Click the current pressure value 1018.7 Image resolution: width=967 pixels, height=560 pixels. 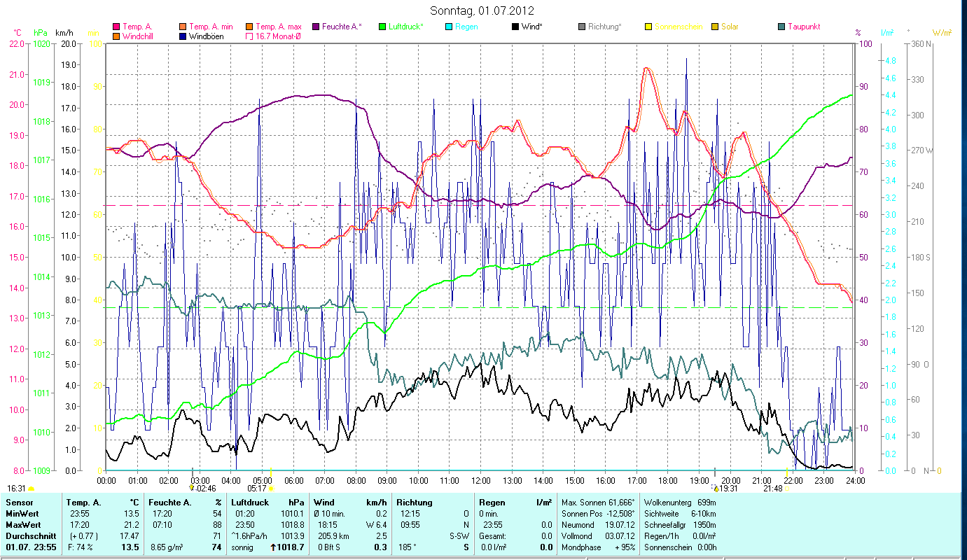point(291,547)
